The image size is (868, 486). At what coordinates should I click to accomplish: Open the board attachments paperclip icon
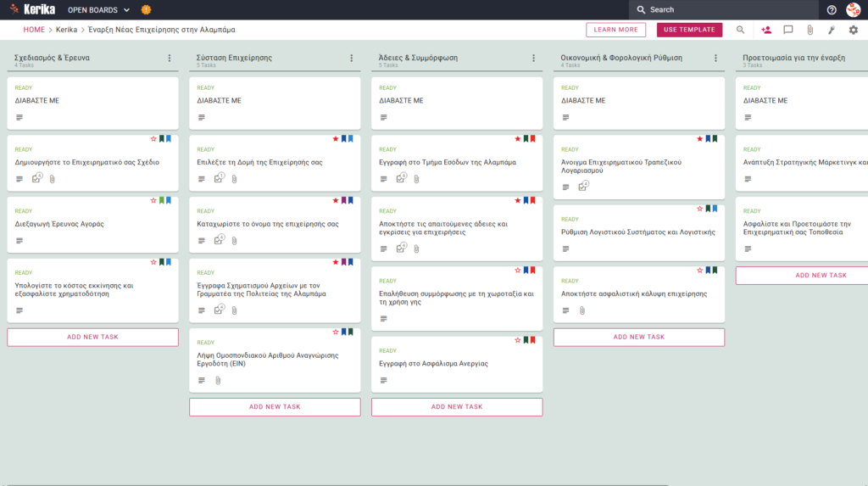tap(810, 30)
